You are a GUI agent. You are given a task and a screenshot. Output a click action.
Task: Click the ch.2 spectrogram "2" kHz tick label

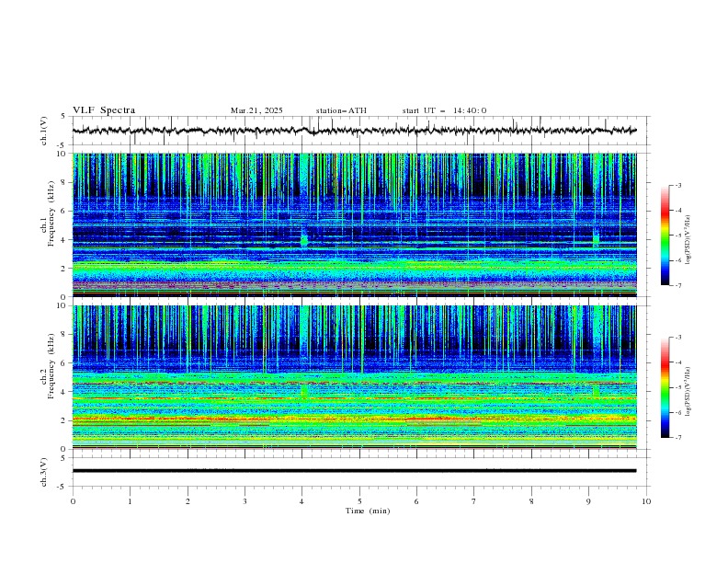click(x=64, y=420)
